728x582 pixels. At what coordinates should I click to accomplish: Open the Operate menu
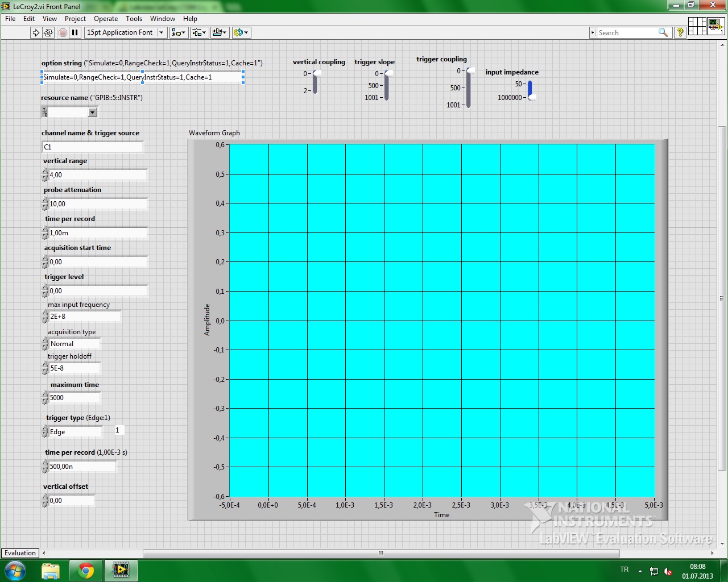[106, 19]
